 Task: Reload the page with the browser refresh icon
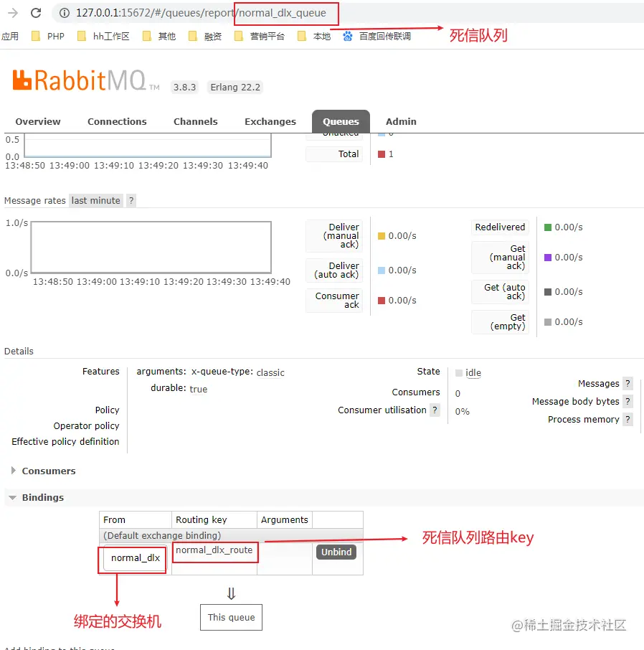pos(36,13)
